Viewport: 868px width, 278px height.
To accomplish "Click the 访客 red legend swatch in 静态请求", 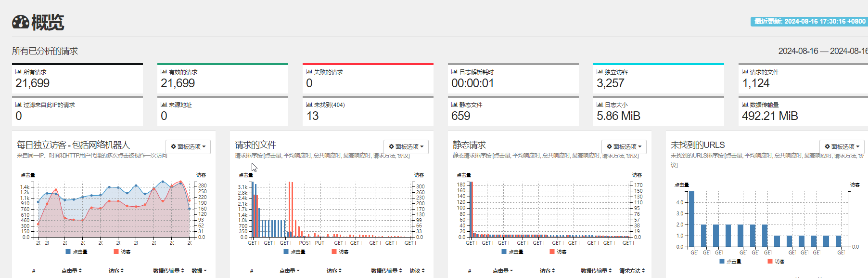I will point(552,252).
